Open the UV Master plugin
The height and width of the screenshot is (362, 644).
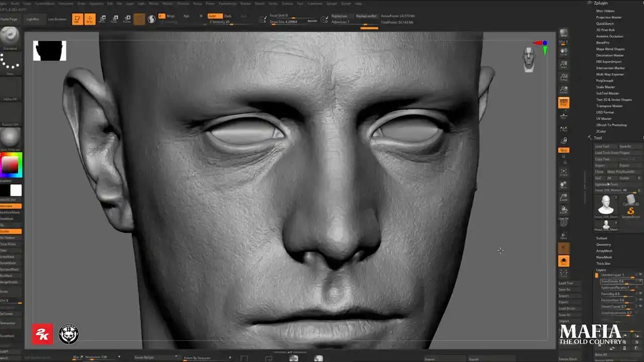click(x=604, y=119)
